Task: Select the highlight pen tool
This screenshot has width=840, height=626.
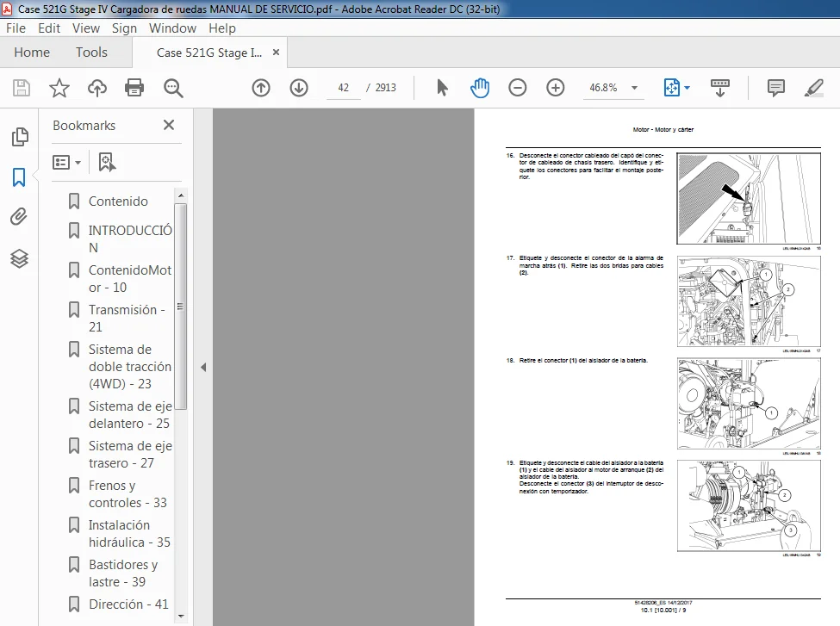Action: tap(814, 87)
